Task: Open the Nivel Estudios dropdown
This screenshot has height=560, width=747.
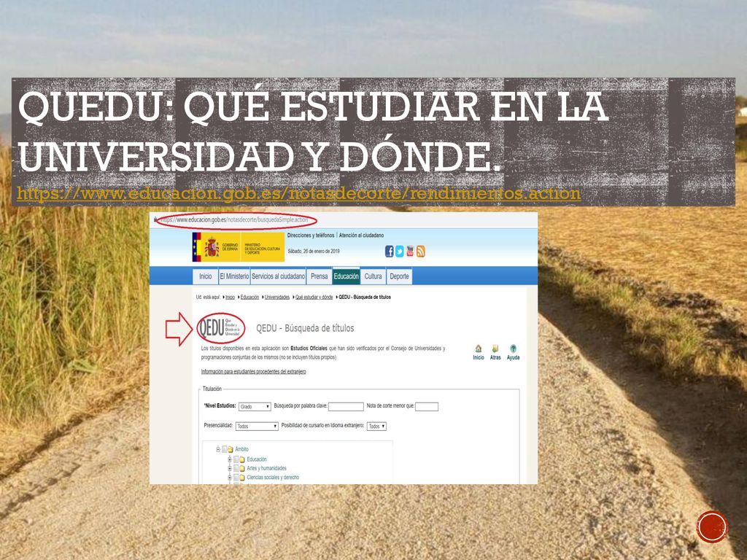Action: (255, 407)
